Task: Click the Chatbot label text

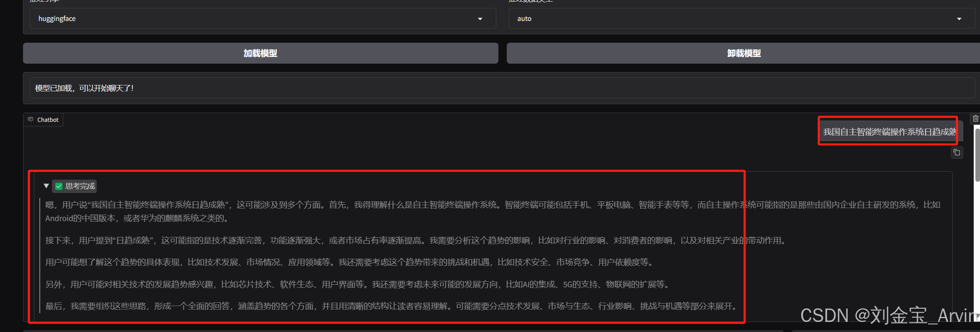Action: 48,120
